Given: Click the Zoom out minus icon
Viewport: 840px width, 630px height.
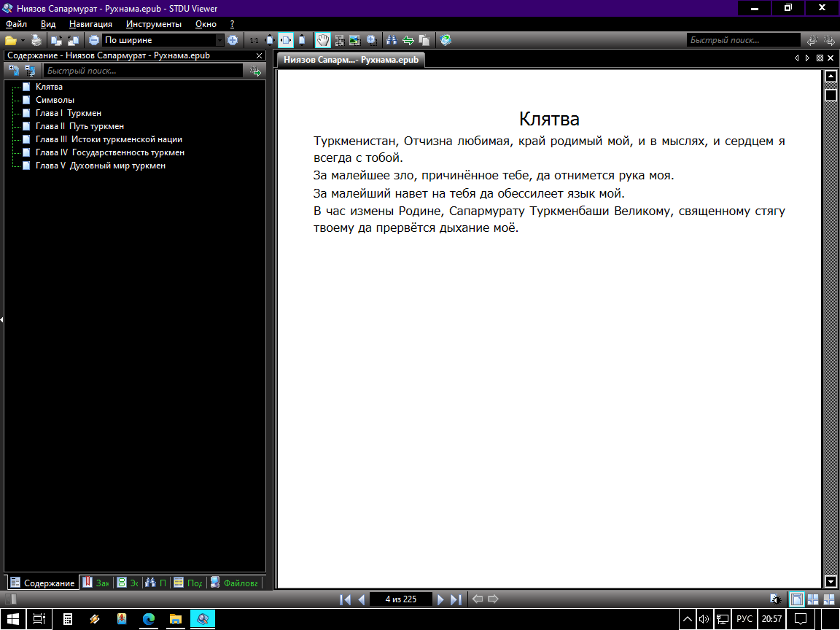Looking at the screenshot, I should point(94,40).
